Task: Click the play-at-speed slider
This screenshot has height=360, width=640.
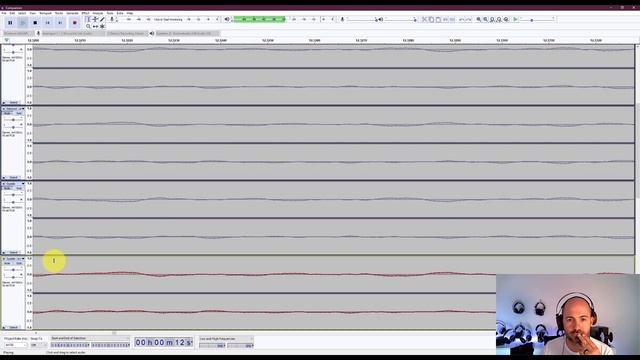Action: coord(538,19)
